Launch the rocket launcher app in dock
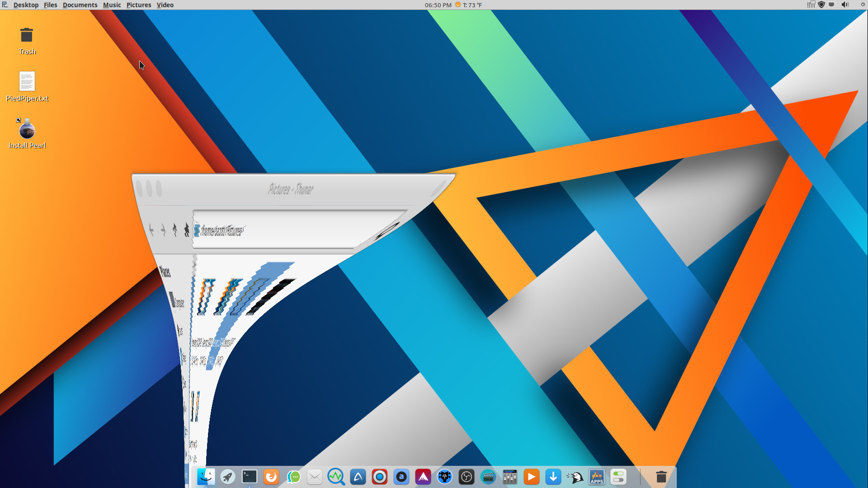 [228, 477]
